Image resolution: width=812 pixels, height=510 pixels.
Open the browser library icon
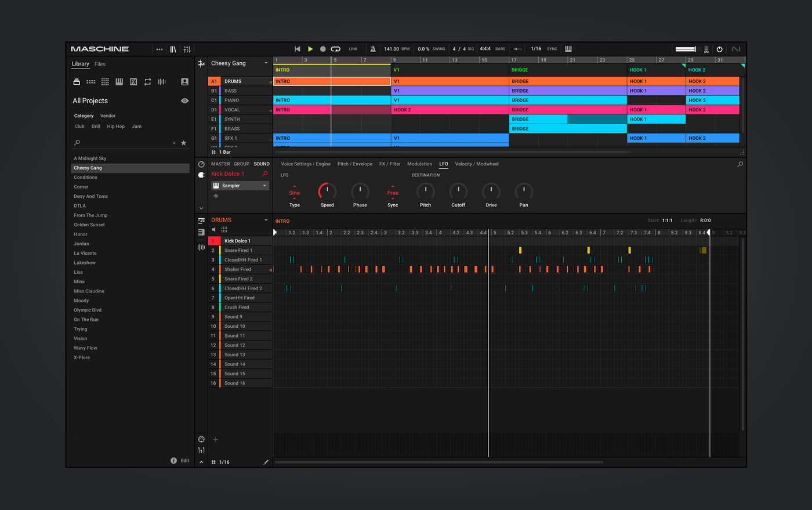coord(173,49)
